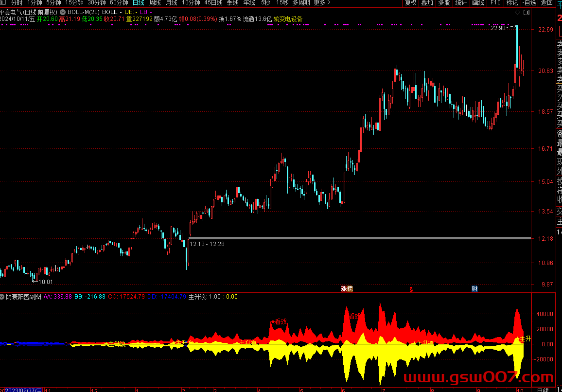Click the 返回 back button
This screenshot has height=392, width=562.
546,3
